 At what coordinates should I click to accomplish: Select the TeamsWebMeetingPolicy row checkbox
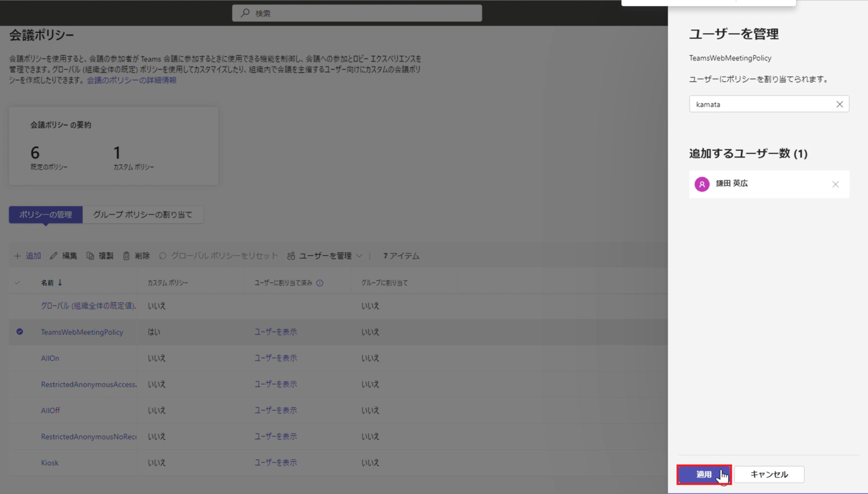point(19,332)
